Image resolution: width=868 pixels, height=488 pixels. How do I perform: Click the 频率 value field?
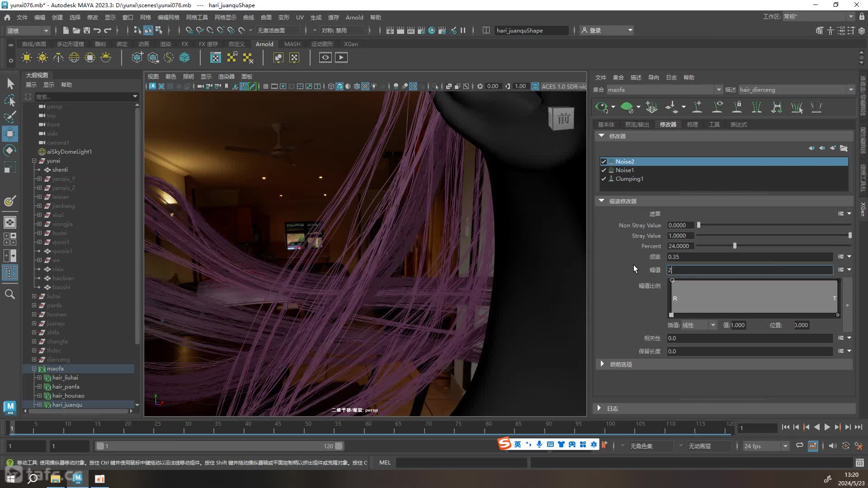coord(750,257)
